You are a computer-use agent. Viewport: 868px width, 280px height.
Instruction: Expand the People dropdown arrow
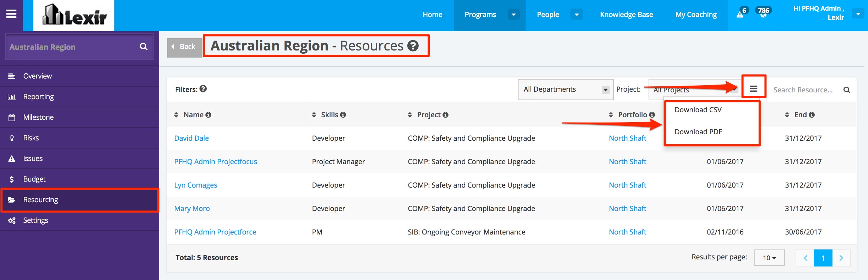[x=577, y=15]
